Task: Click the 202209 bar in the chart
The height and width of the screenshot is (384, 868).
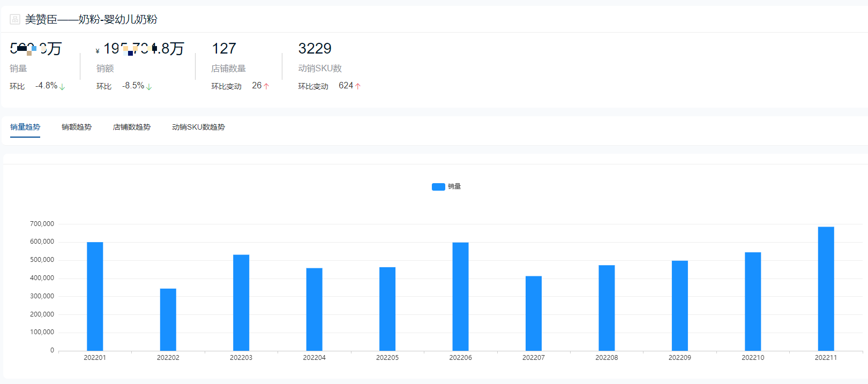Action: (680, 306)
